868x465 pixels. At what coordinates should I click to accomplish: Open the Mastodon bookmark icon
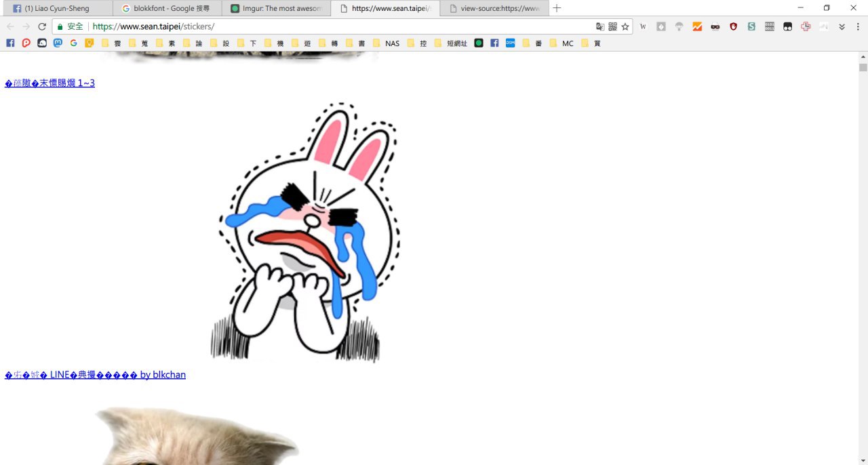click(x=58, y=43)
